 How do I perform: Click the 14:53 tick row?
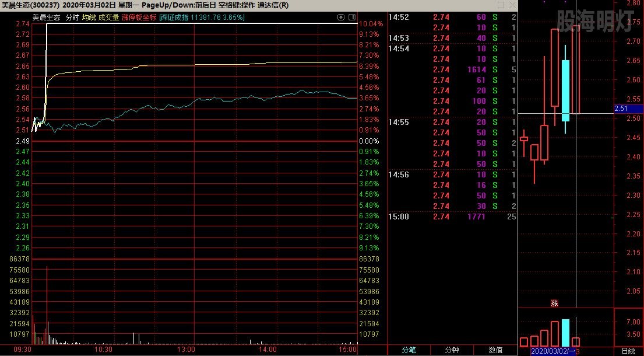click(452, 39)
